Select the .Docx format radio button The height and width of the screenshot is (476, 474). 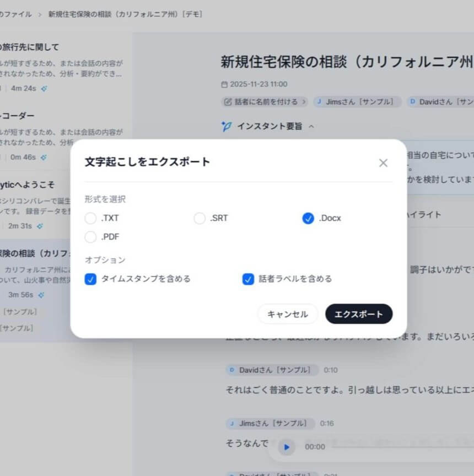308,218
